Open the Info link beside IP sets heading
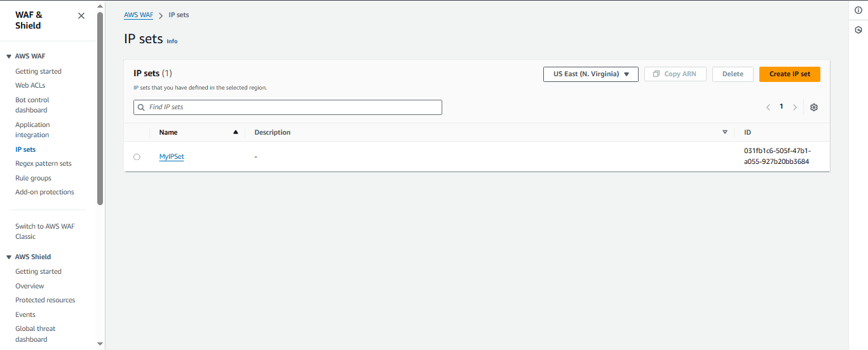Viewport: 868px width, 350px height. pos(172,41)
